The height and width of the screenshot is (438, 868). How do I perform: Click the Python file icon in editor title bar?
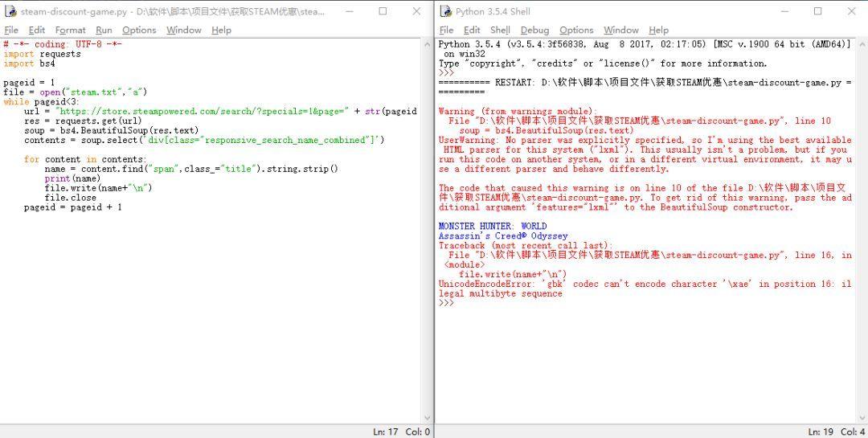pyautogui.click(x=10, y=11)
